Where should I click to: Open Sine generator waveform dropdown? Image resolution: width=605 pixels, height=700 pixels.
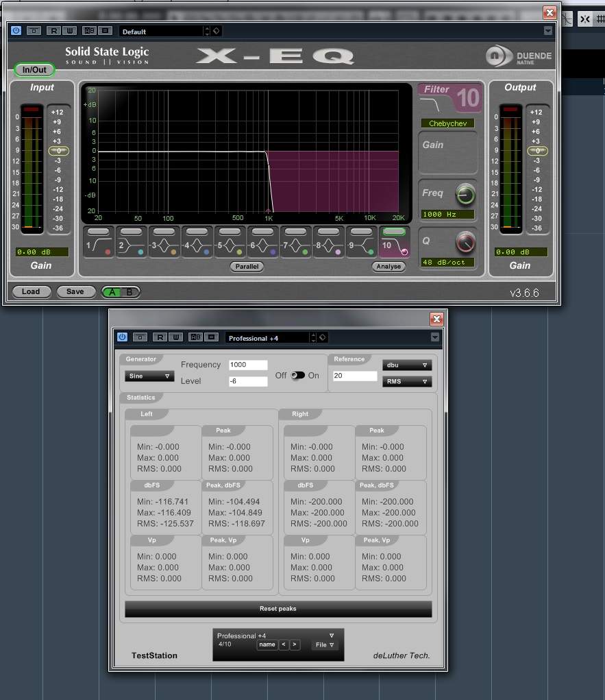[149, 376]
